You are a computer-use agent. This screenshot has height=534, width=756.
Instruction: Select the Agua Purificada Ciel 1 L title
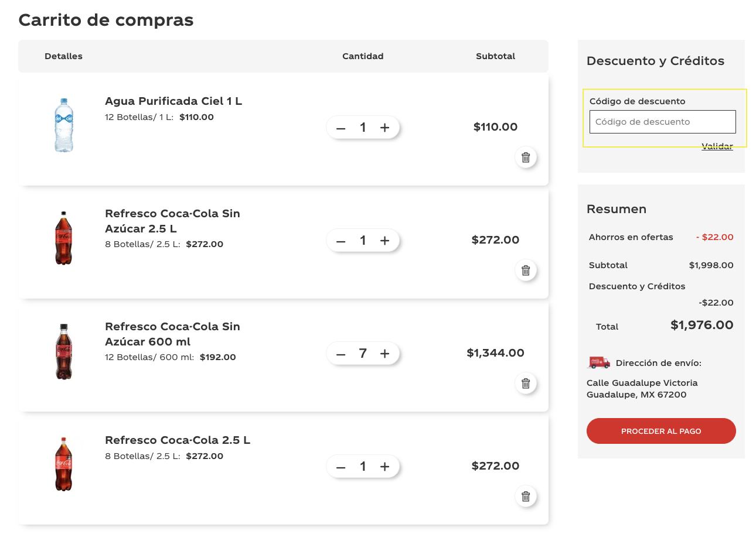[173, 101]
